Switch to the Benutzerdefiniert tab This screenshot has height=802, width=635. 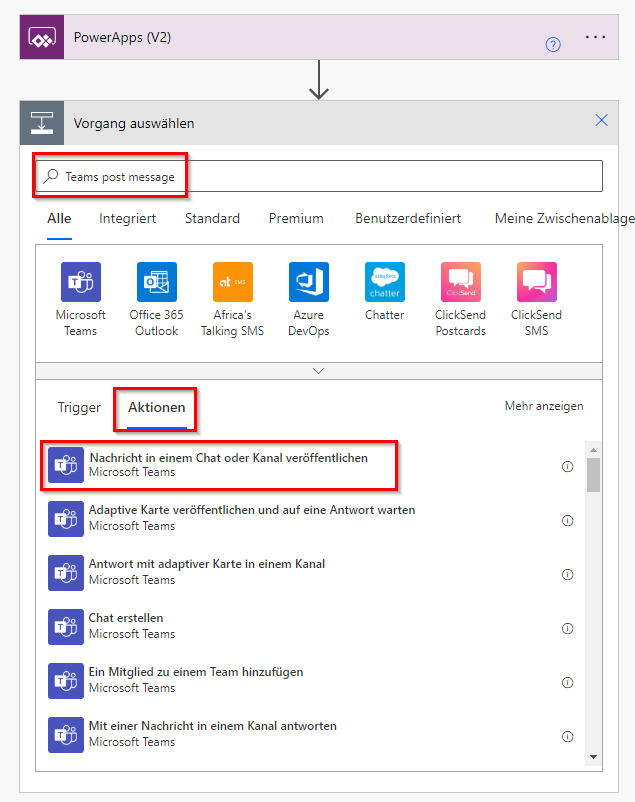point(408,218)
